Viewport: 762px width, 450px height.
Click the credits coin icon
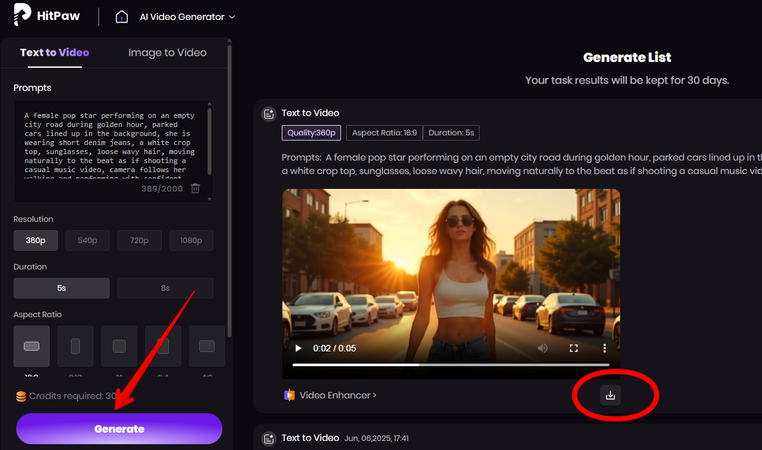point(21,396)
